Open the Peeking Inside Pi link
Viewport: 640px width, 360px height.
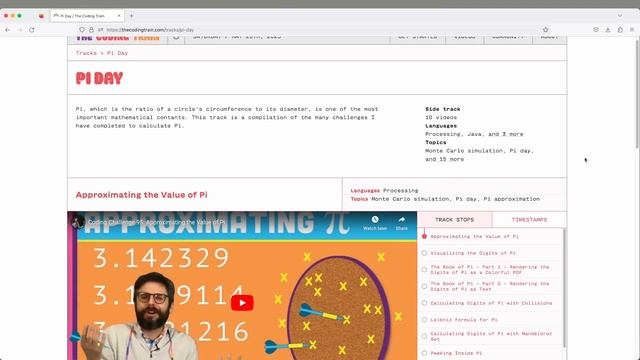pyautogui.click(x=456, y=353)
